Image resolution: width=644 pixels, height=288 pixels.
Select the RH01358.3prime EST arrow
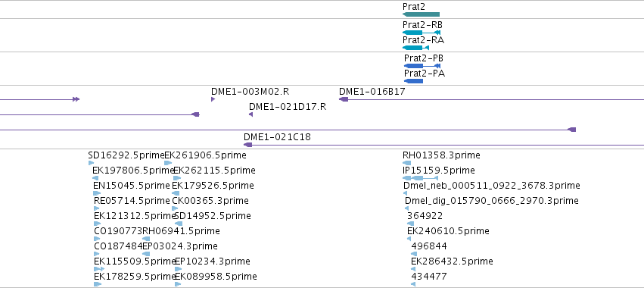pos(406,163)
